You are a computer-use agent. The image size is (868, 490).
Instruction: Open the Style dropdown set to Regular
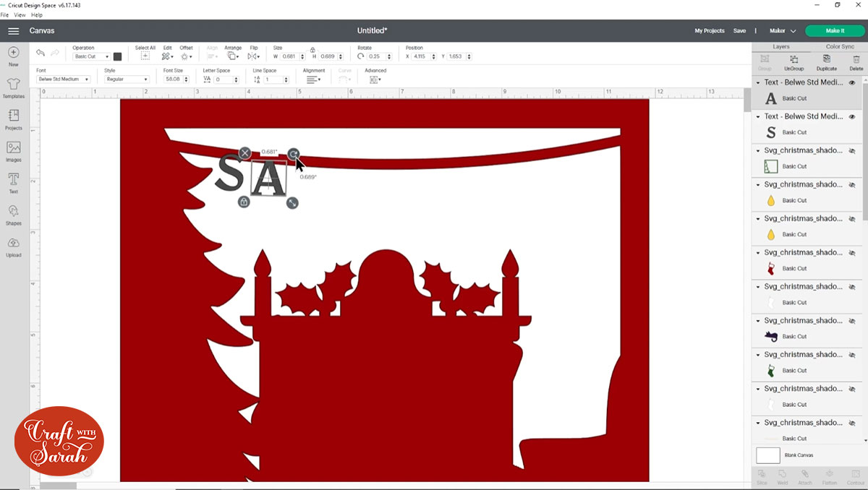[x=127, y=79]
